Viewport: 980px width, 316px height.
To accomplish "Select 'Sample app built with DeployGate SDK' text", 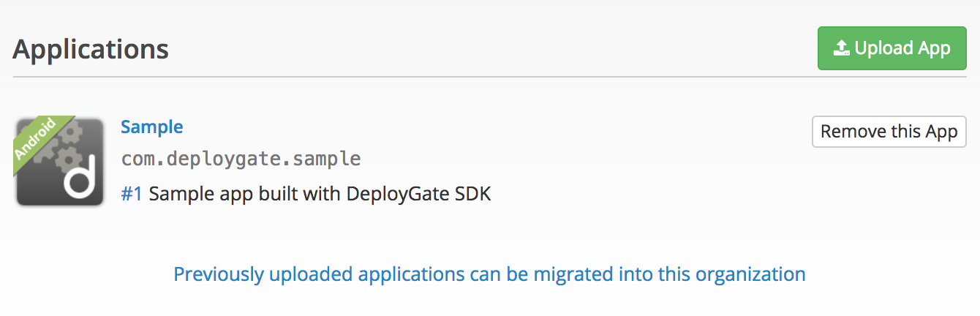I will coord(320,194).
